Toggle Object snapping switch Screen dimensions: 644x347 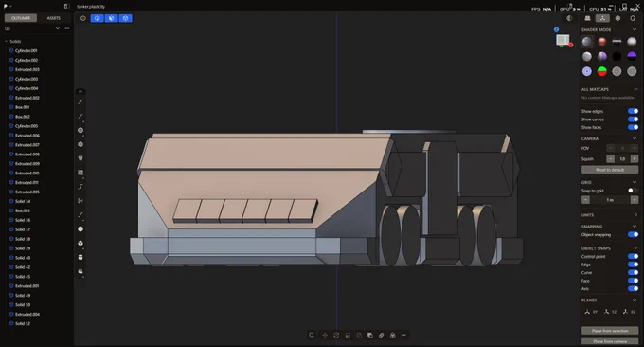(633, 235)
